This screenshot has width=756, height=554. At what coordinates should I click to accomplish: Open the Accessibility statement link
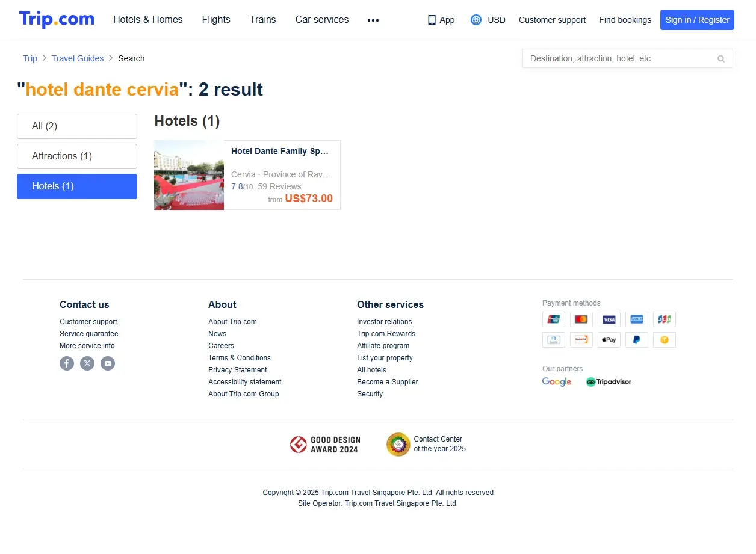245,382
